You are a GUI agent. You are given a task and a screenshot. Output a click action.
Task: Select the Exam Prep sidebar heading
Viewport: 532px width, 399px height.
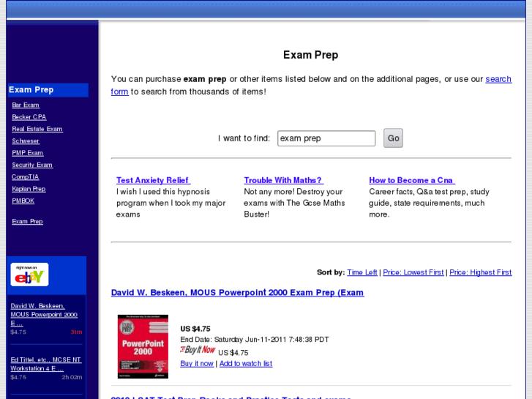48,90
